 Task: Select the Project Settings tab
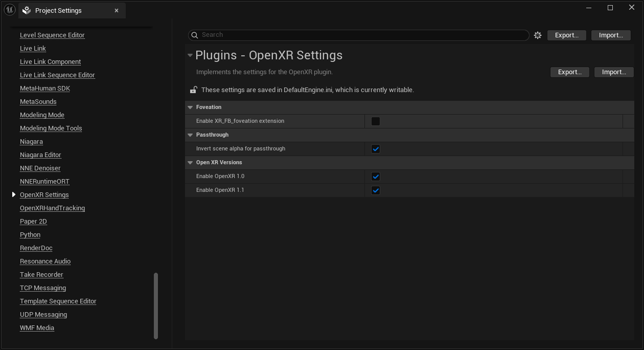coord(72,10)
